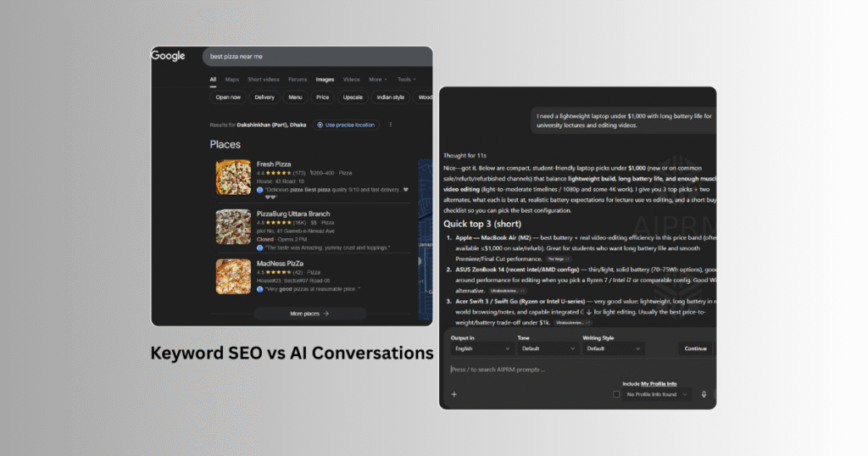Tick the Include My Profile Info checkbox
Image resolution: width=868 pixels, height=456 pixels.
[616, 394]
